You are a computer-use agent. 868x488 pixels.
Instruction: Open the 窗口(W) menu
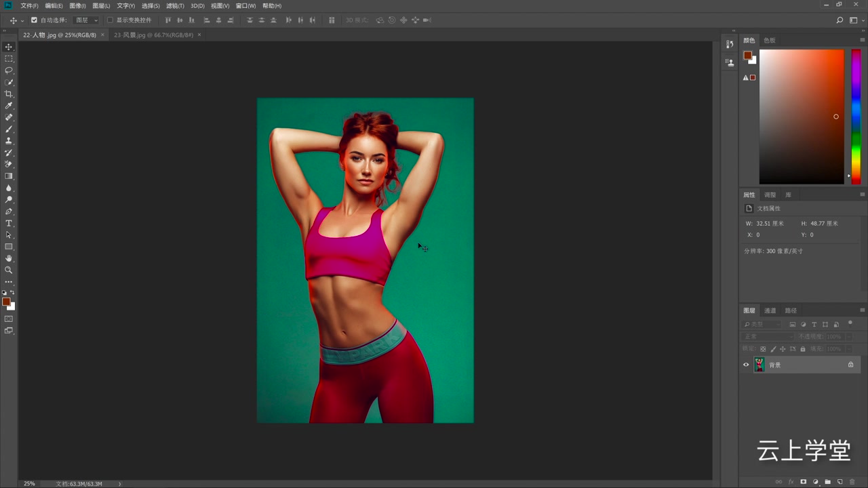[x=245, y=5]
